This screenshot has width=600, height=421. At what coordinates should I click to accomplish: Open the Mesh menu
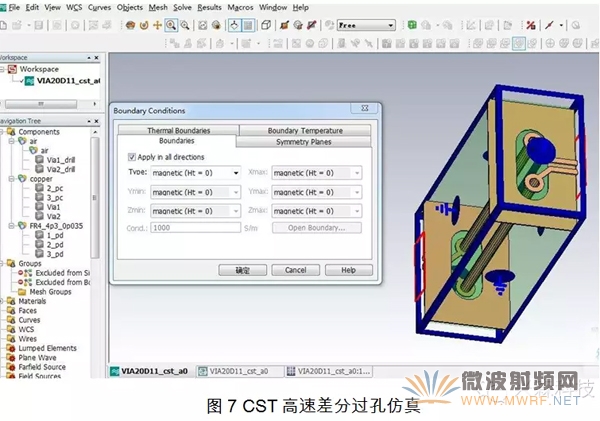click(158, 7)
